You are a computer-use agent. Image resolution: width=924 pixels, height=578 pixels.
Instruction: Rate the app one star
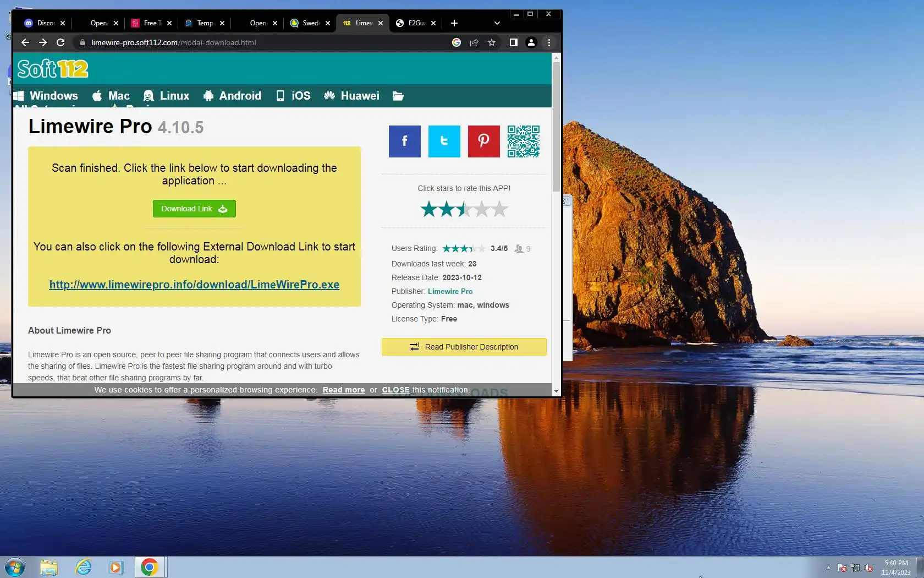pyautogui.click(x=429, y=209)
